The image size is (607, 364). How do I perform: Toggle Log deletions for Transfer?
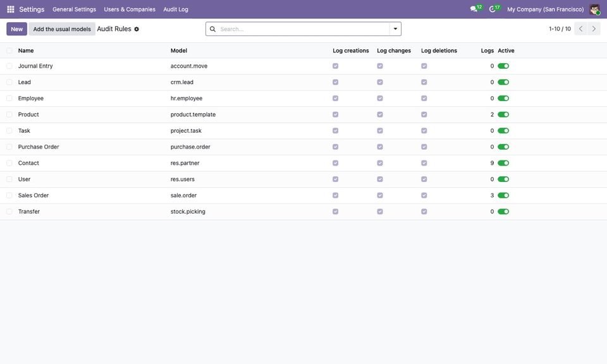coord(424,212)
